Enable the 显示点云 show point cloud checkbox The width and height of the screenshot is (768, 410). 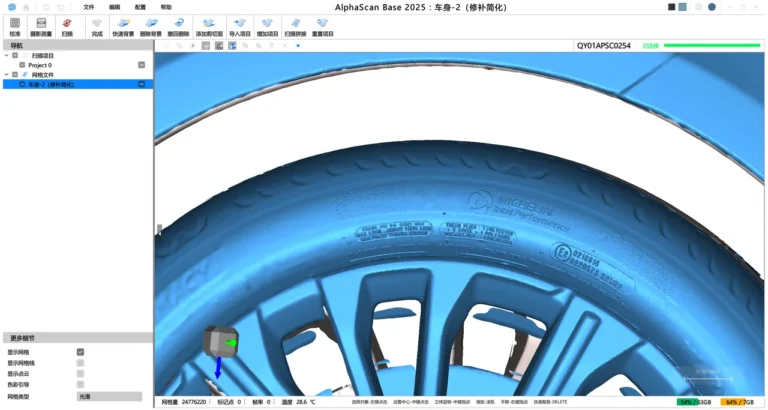point(80,374)
